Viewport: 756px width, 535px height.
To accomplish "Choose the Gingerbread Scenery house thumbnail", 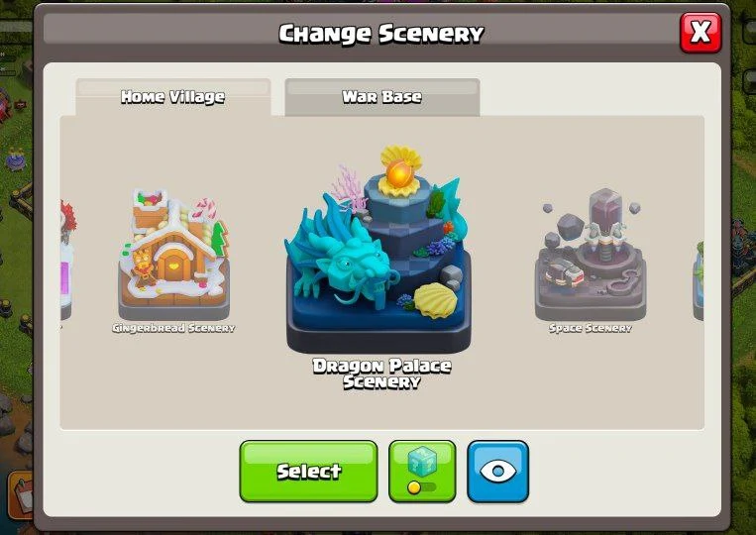I will 173,253.
